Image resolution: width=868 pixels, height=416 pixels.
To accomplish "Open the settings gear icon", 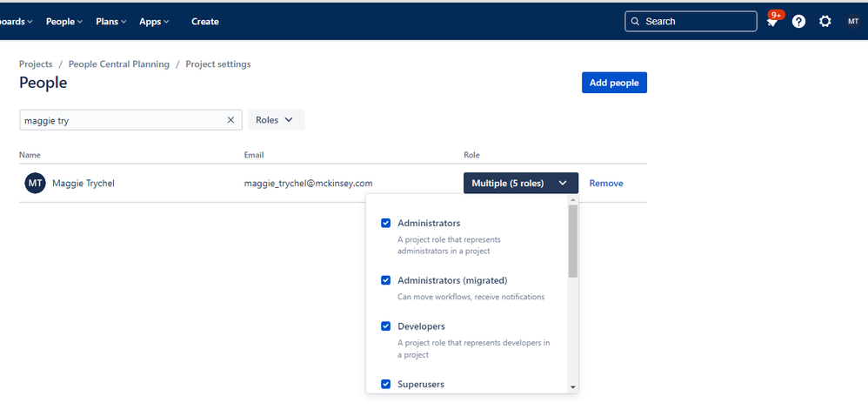I will (825, 22).
